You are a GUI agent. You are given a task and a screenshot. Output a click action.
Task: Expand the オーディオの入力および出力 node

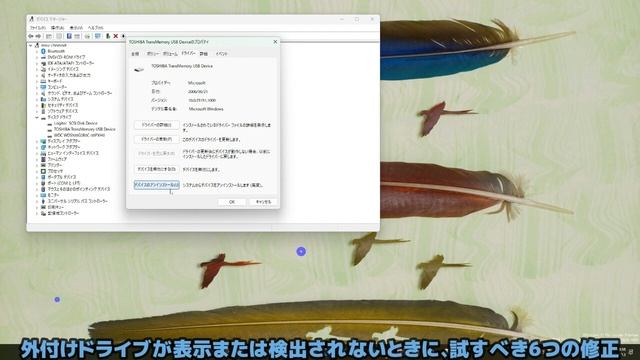click(37, 76)
